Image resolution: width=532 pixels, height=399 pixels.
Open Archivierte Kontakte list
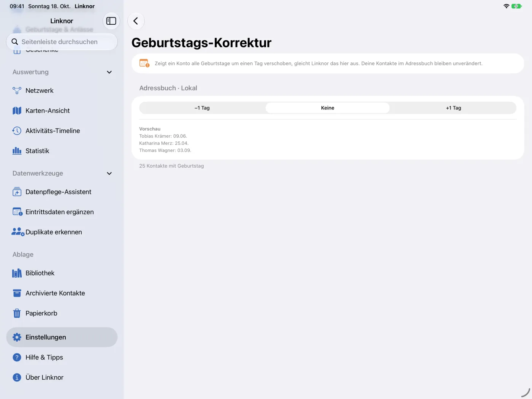pyautogui.click(x=62, y=293)
